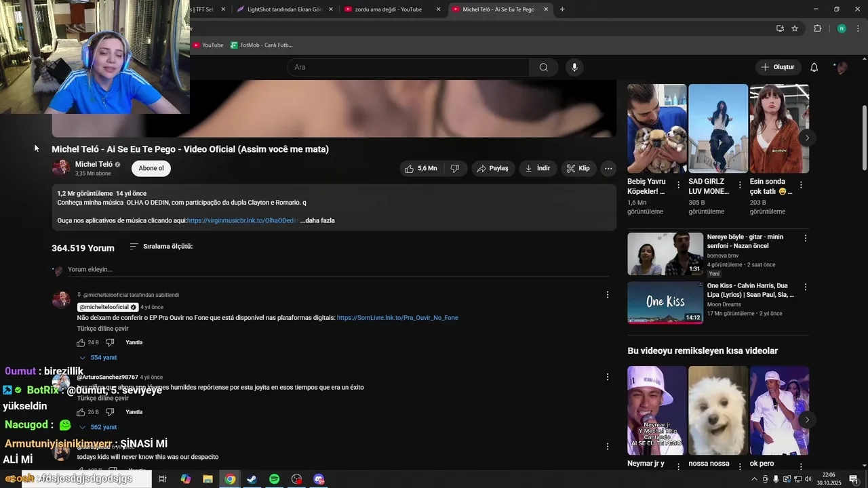
Task: Open options for 'SAD GIRLZ LUV MONEY' short
Action: 740,185
